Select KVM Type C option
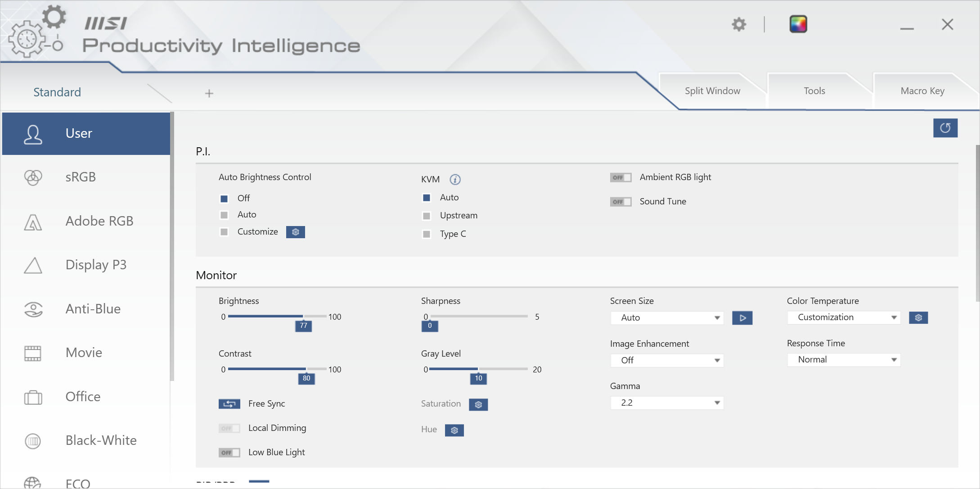The height and width of the screenshot is (489, 980). coord(427,234)
